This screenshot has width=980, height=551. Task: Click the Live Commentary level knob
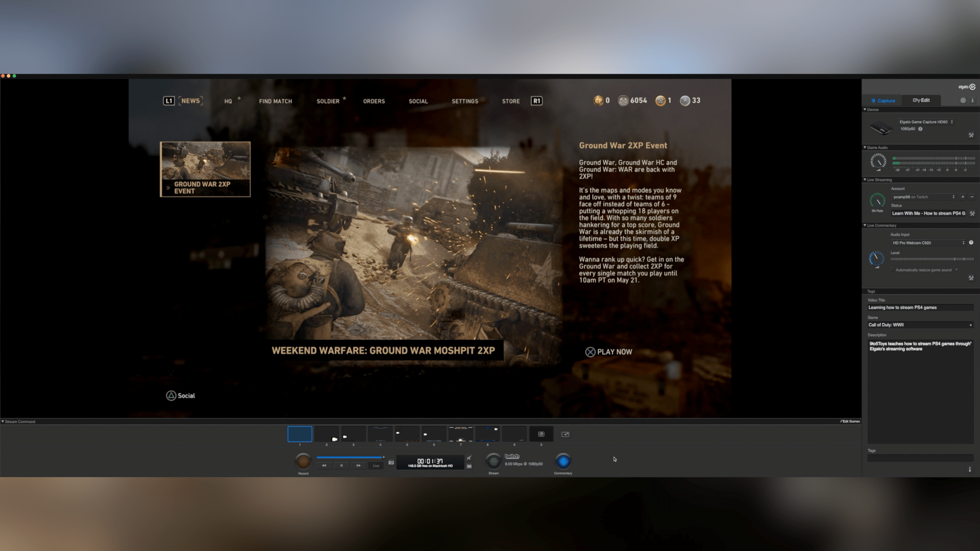(876, 259)
